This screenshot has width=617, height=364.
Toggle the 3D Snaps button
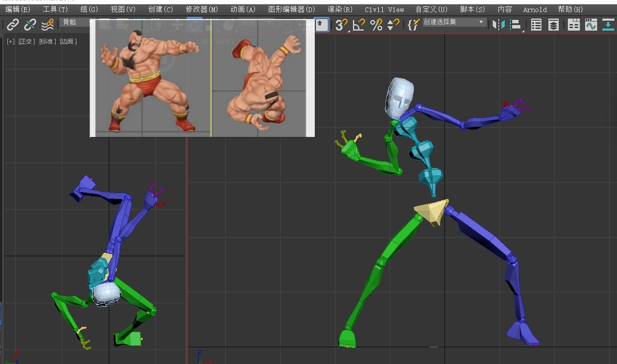pyautogui.click(x=341, y=25)
